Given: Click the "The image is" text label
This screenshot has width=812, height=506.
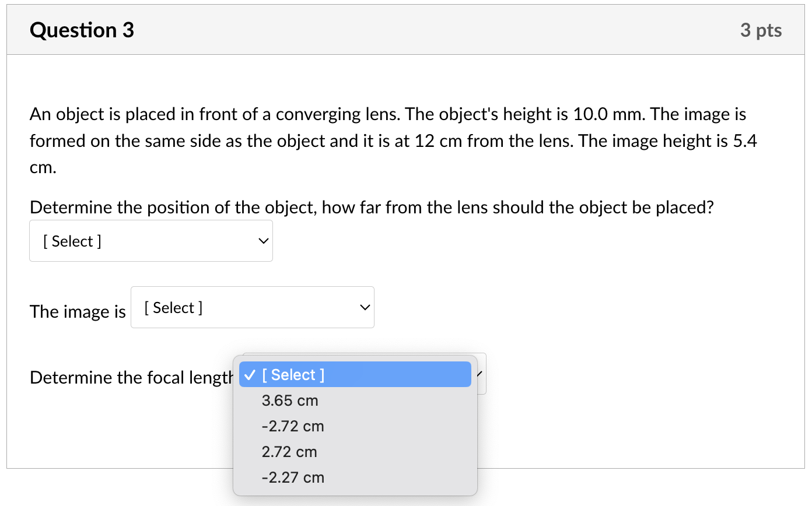Looking at the screenshot, I should [x=78, y=311].
